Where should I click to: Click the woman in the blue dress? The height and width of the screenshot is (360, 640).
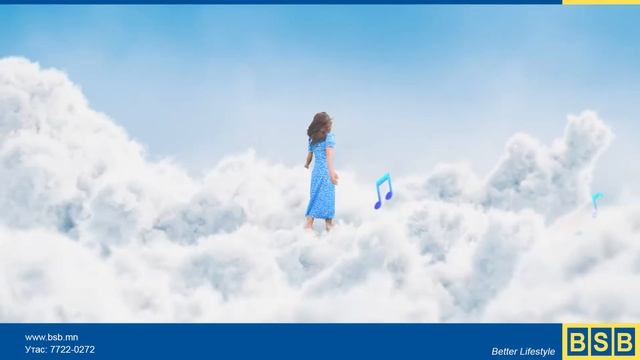point(322,171)
